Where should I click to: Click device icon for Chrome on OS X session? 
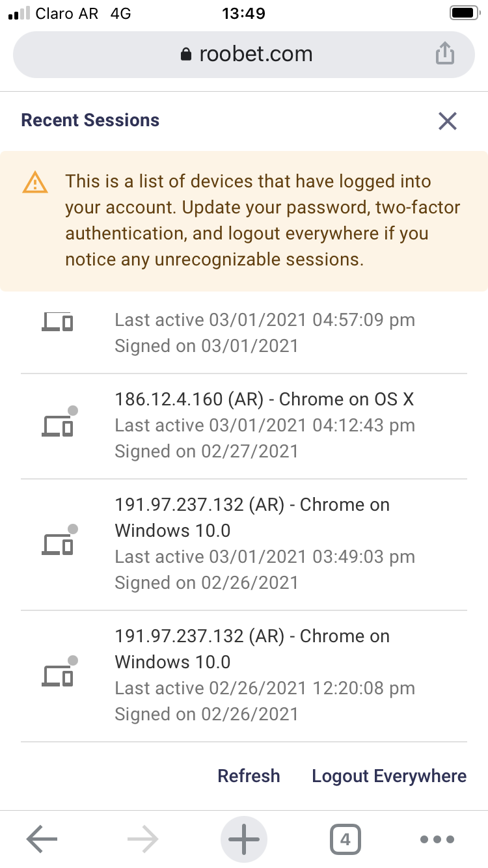point(57,425)
